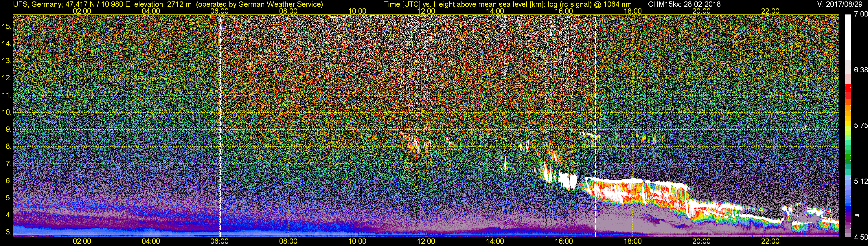Image resolution: width=868 pixels, height=246 pixels.
Task: Click the '3.' height axis label
Action: point(8,232)
